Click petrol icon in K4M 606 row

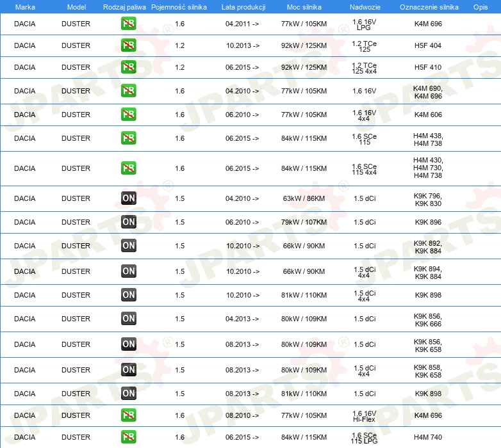tap(128, 114)
